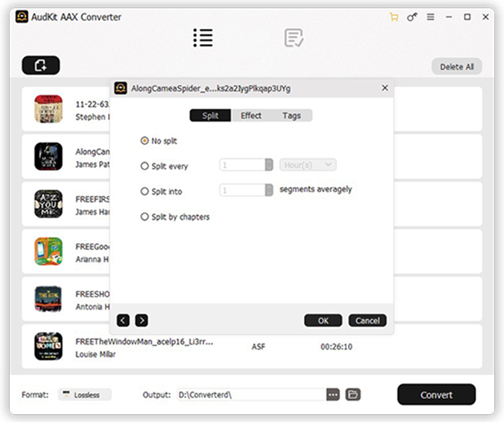Screen dimensions: 504x423
Task: Click the segments averagely label
Action: [316, 190]
